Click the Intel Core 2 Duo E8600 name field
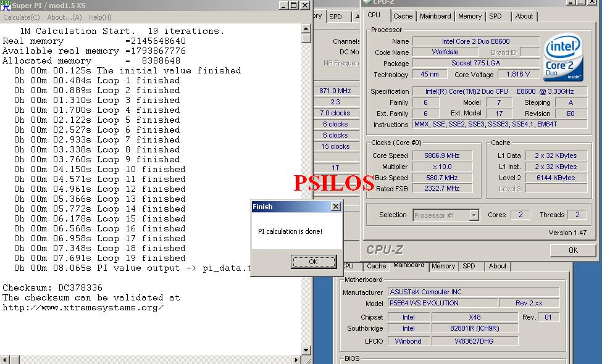This screenshot has width=602, height=364. 475,41
